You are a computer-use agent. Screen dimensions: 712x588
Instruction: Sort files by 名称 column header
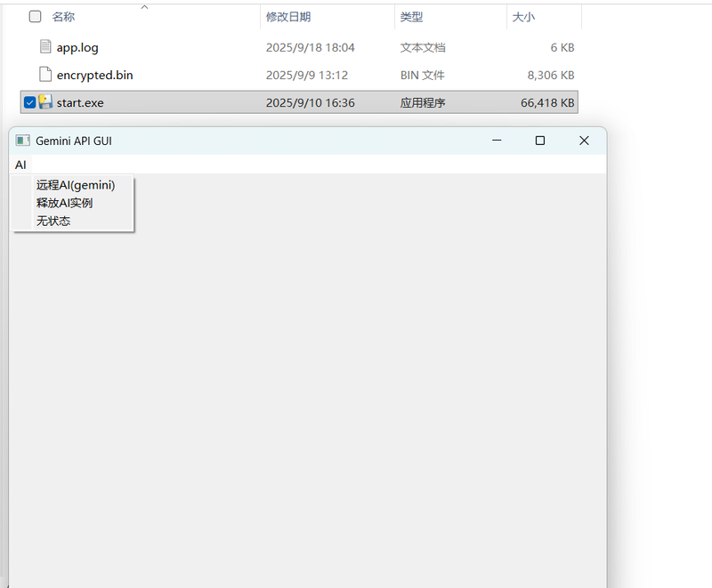point(63,17)
